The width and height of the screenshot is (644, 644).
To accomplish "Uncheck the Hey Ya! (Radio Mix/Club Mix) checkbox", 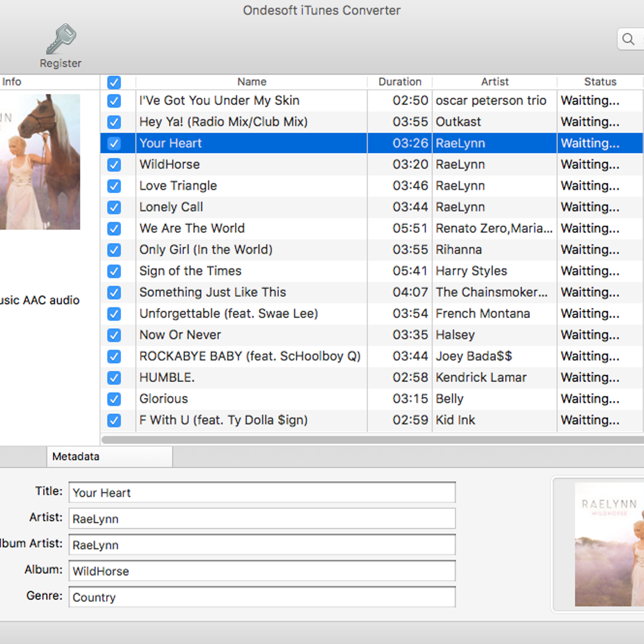I will (x=114, y=122).
